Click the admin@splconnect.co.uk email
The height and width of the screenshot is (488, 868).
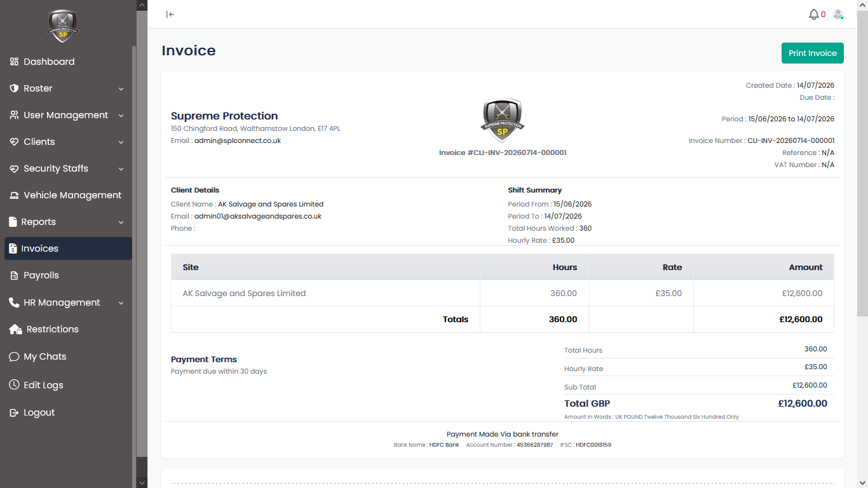238,140
